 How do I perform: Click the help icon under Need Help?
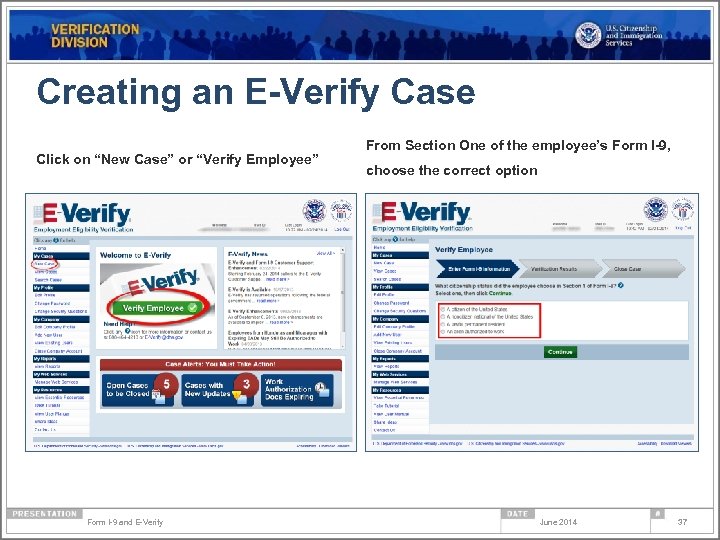[x=127, y=331]
